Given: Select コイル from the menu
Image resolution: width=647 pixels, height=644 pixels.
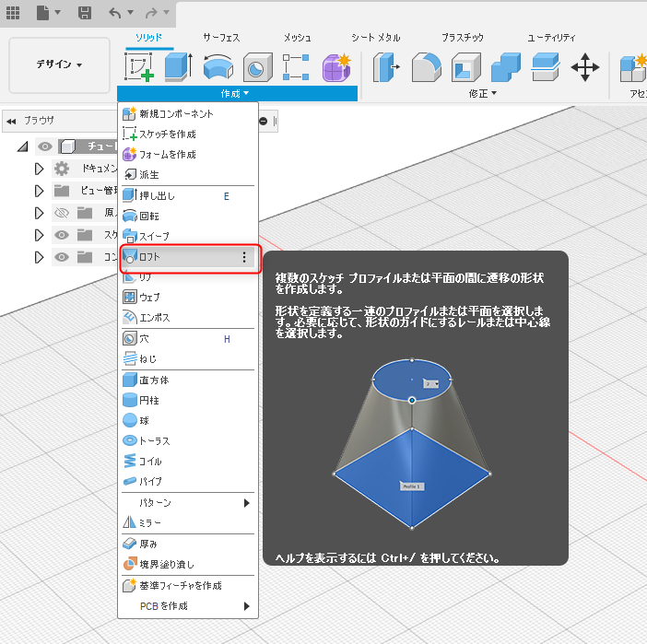Looking at the screenshot, I should tap(188, 462).
